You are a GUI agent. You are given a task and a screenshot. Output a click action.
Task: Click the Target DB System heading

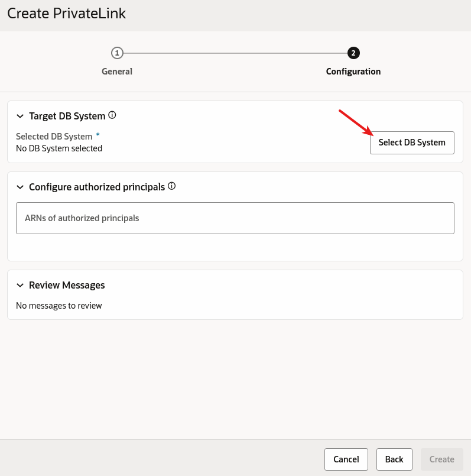click(x=67, y=116)
